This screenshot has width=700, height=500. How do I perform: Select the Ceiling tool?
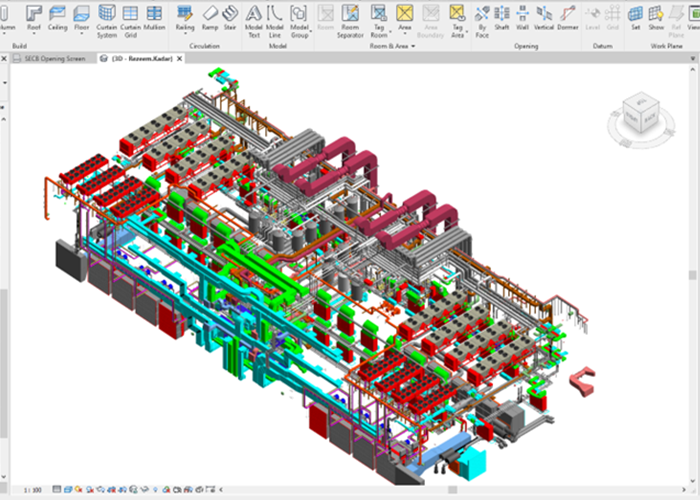point(58,18)
